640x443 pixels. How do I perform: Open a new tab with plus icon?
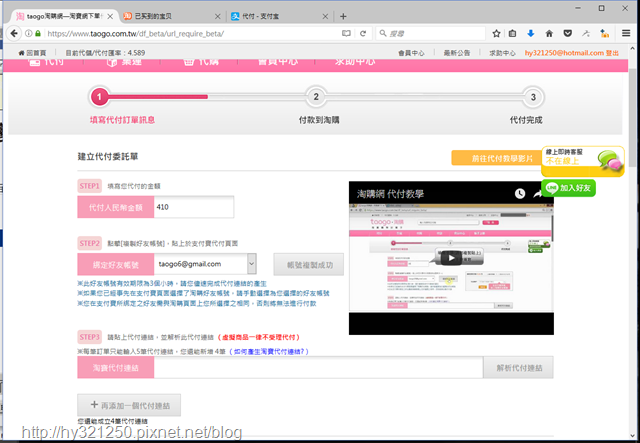coord(343,16)
